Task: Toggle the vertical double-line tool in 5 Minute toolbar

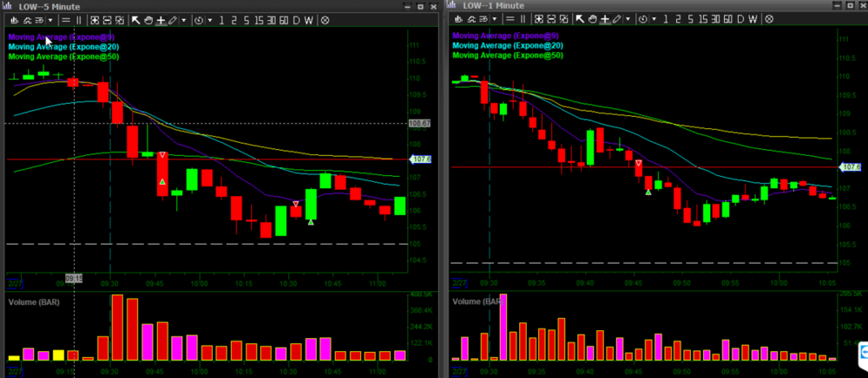Action: point(78,19)
